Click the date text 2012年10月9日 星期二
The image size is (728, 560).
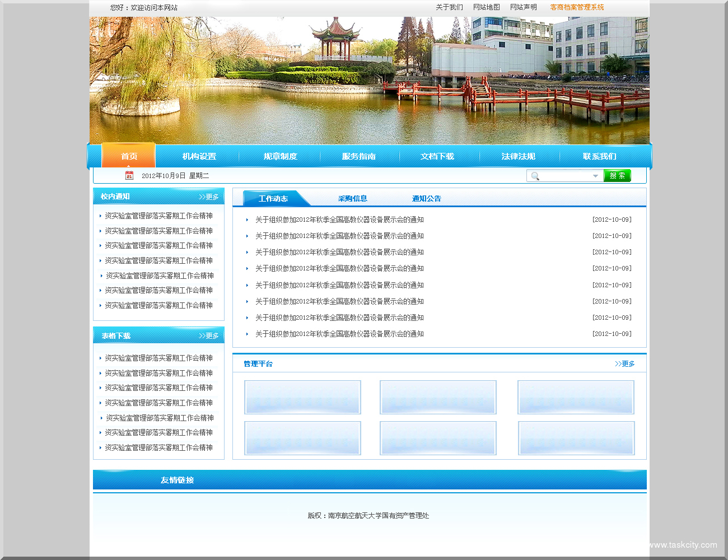point(175,176)
